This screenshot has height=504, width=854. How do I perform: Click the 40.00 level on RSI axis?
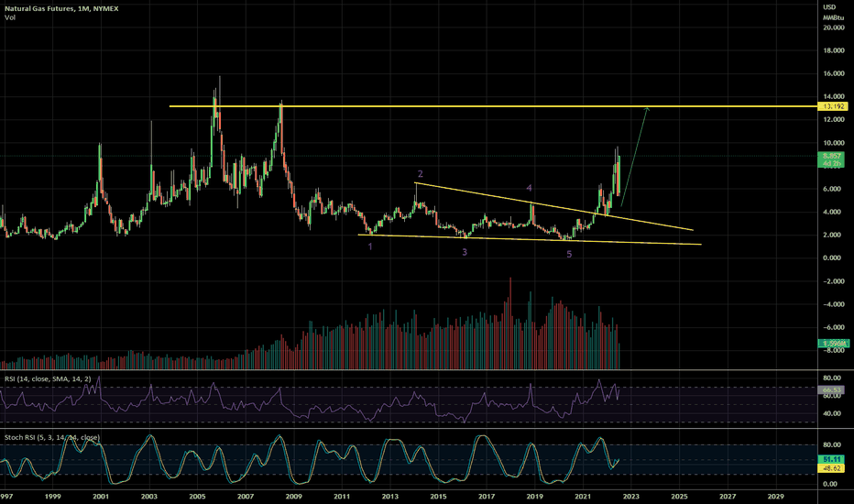(832, 413)
